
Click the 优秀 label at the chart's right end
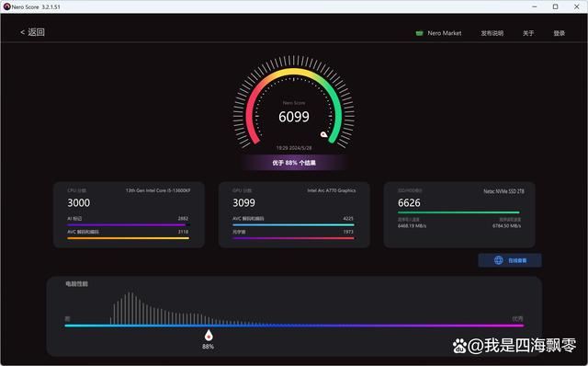point(517,319)
